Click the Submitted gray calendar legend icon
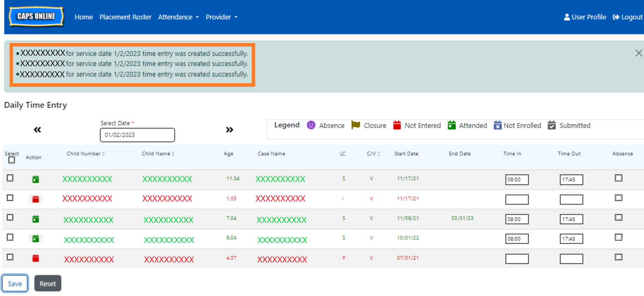The height and width of the screenshot is (296, 644). pyautogui.click(x=552, y=125)
